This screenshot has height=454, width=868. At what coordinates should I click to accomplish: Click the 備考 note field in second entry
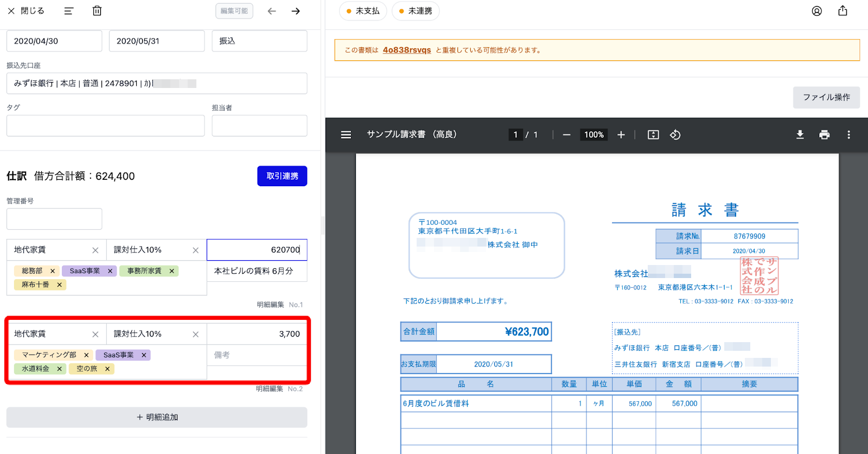(257, 355)
